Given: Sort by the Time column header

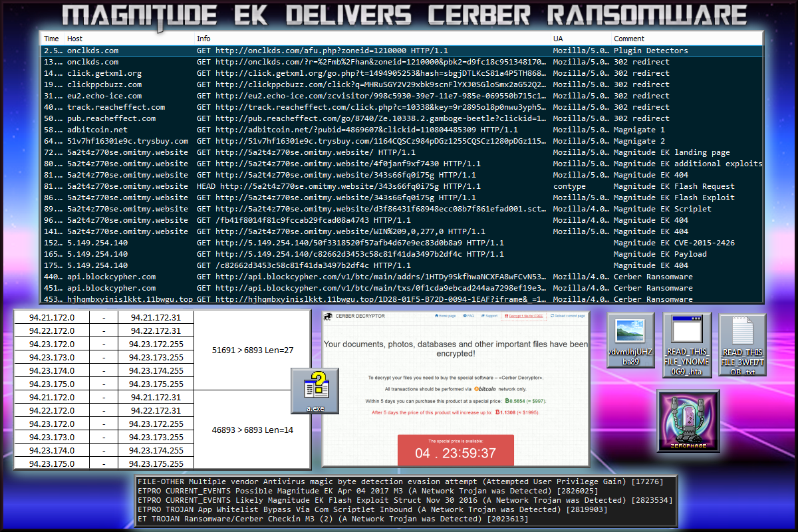Looking at the screenshot, I should pos(51,39).
